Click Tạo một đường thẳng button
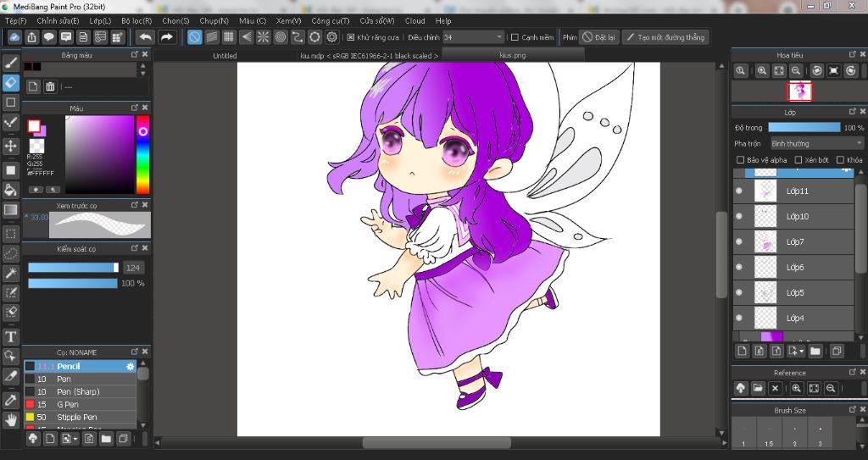868x460 pixels. tap(665, 37)
